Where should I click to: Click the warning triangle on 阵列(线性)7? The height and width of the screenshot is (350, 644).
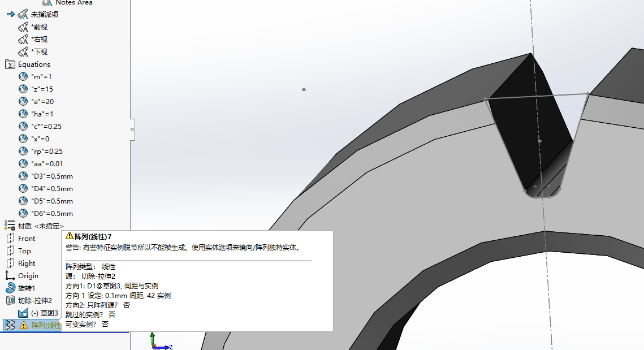tap(24, 325)
